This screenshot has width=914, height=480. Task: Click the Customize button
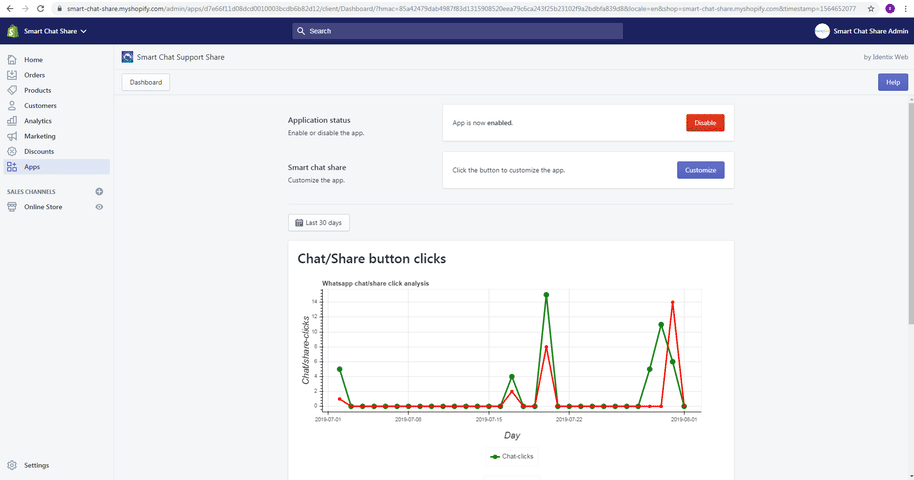click(701, 170)
